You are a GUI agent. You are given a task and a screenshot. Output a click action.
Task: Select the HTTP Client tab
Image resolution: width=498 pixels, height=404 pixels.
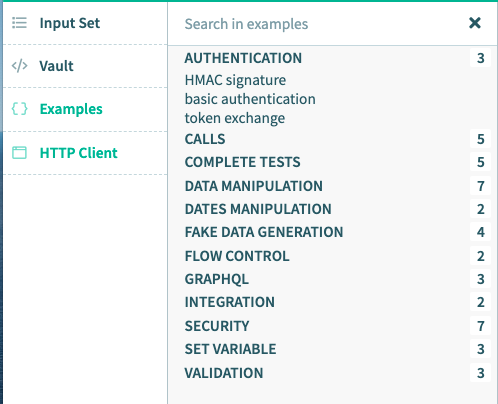(x=85, y=153)
